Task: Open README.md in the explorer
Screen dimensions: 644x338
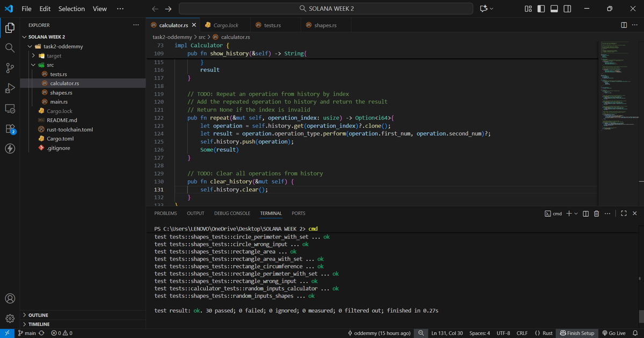Action: (62, 120)
